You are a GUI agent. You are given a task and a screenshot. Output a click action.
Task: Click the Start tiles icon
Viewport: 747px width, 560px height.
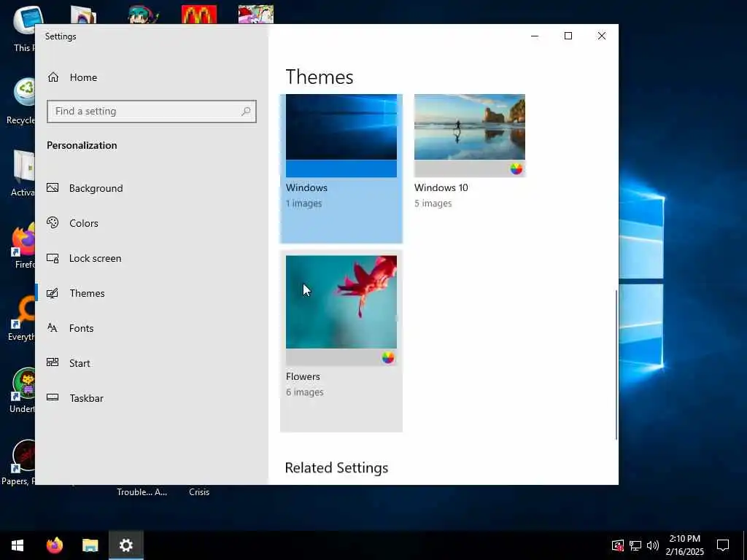pos(53,362)
